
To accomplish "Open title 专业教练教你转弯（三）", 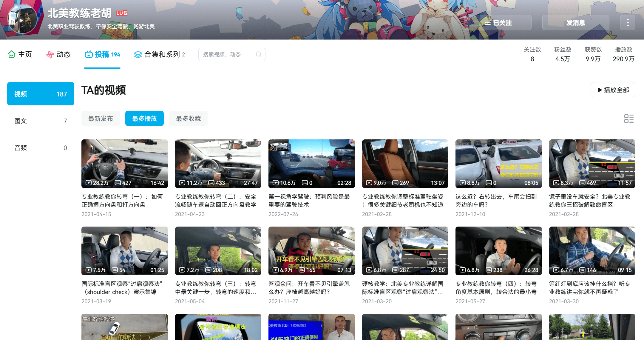I will click(216, 288).
